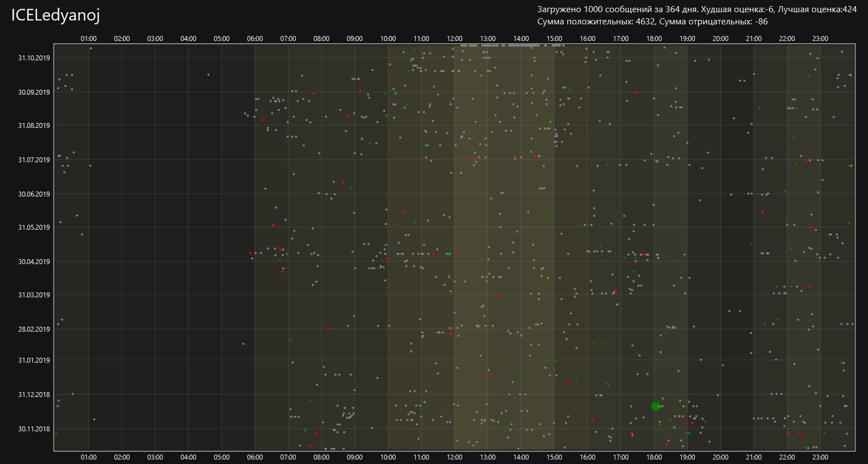Click the 30.11.2018 date label
The image size is (868, 464).
point(34,429)
